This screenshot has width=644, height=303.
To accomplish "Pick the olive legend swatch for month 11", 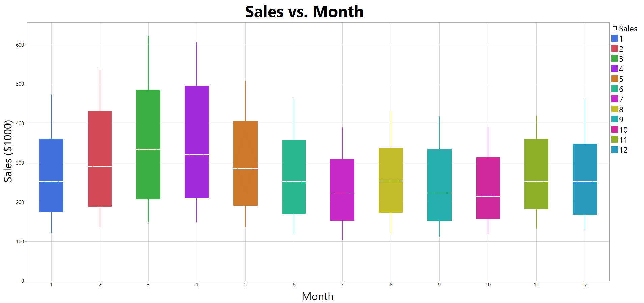I will tap(615, 140).
